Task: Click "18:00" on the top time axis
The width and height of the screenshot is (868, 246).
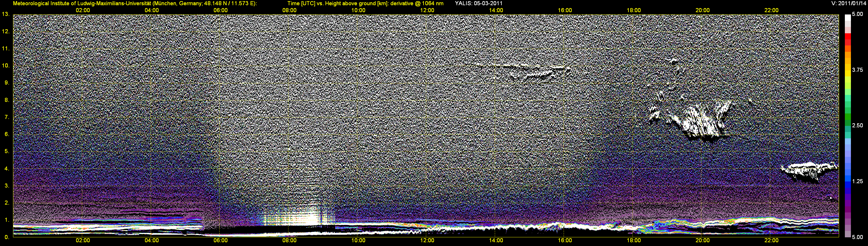Action: coord(634,10)
